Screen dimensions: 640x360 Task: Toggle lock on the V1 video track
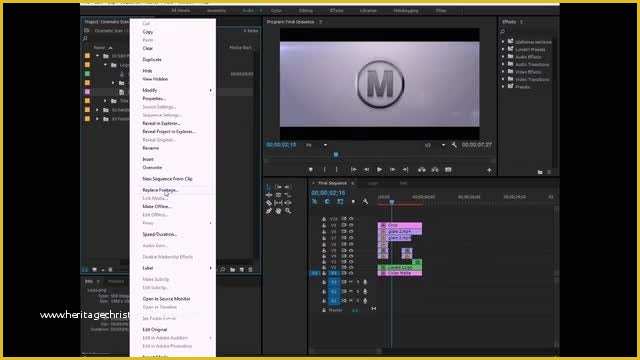click(x=324, y=273)
